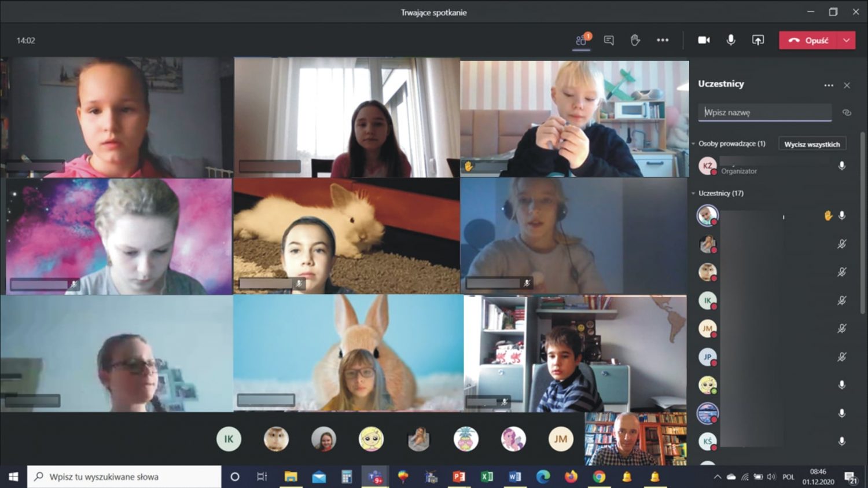Toggle your microphone mute
Viewport: 868px width, 488px height.
click(731, 40)
